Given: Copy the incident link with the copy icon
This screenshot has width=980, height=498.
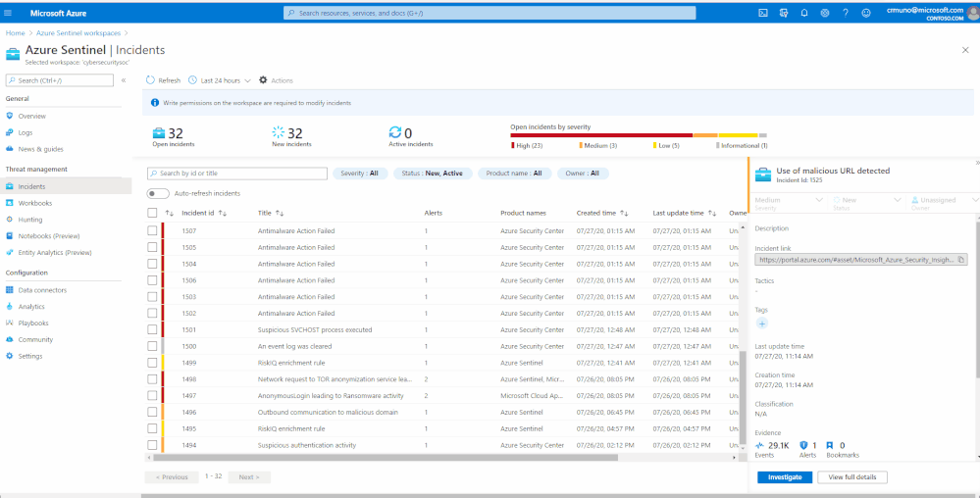Looking at the screenshot, I should [961, 260].
